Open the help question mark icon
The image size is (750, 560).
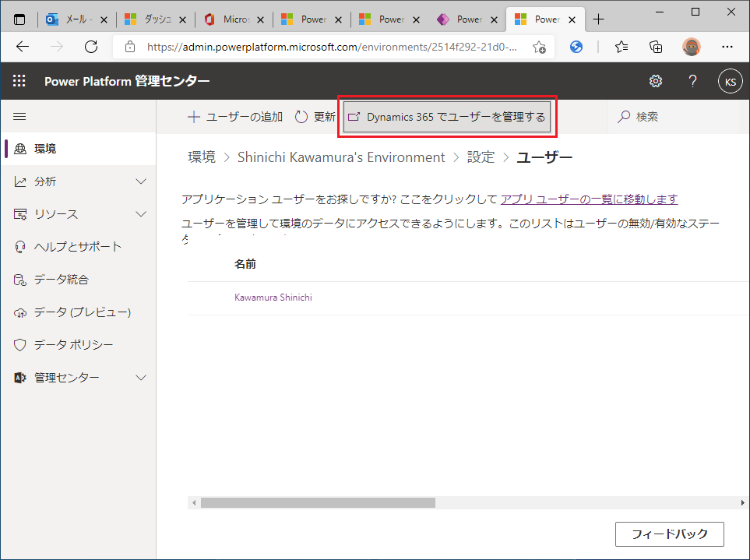pos(692,81)
